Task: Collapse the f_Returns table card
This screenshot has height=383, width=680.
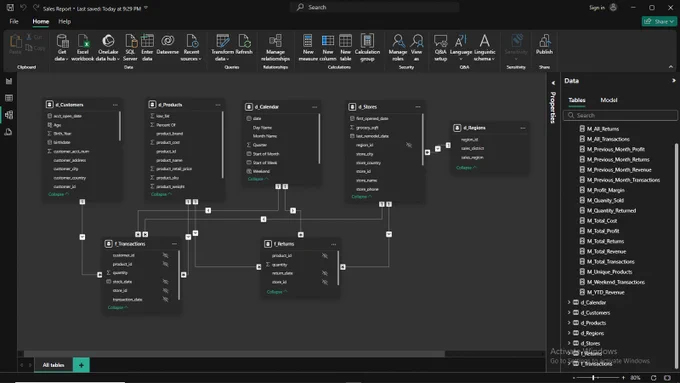Action: pyautogui.click(x=277, y=291)
